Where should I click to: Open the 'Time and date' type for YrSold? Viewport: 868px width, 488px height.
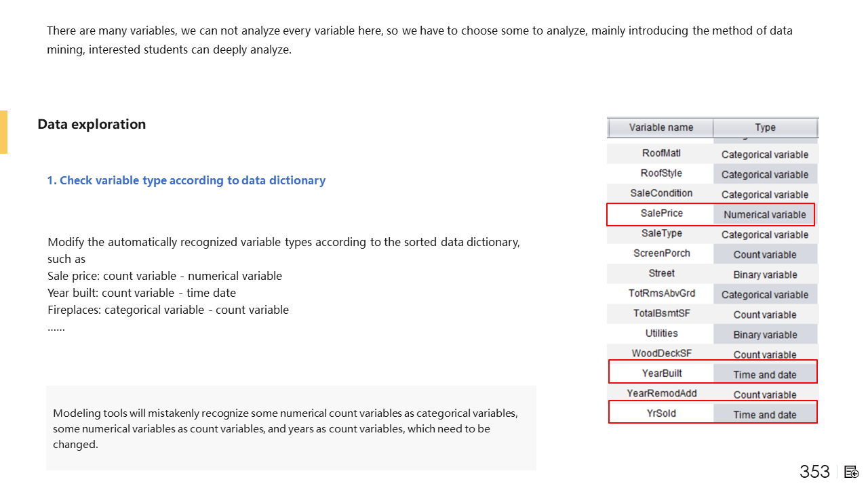(x=764, y=414)
